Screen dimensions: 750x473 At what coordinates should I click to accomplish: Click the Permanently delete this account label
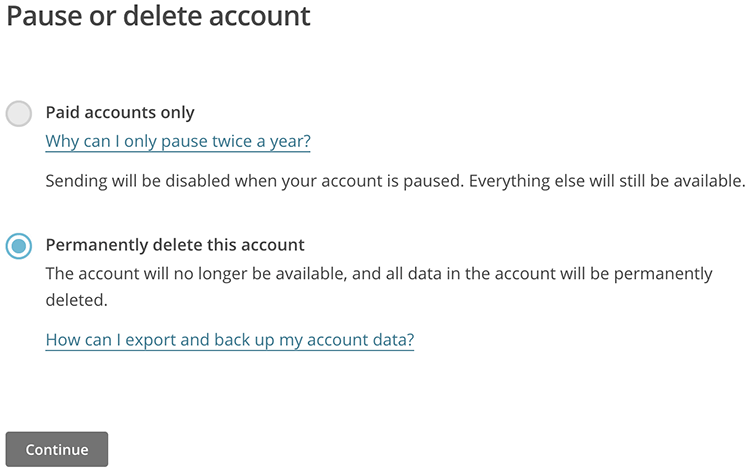[x=175, y=244]
